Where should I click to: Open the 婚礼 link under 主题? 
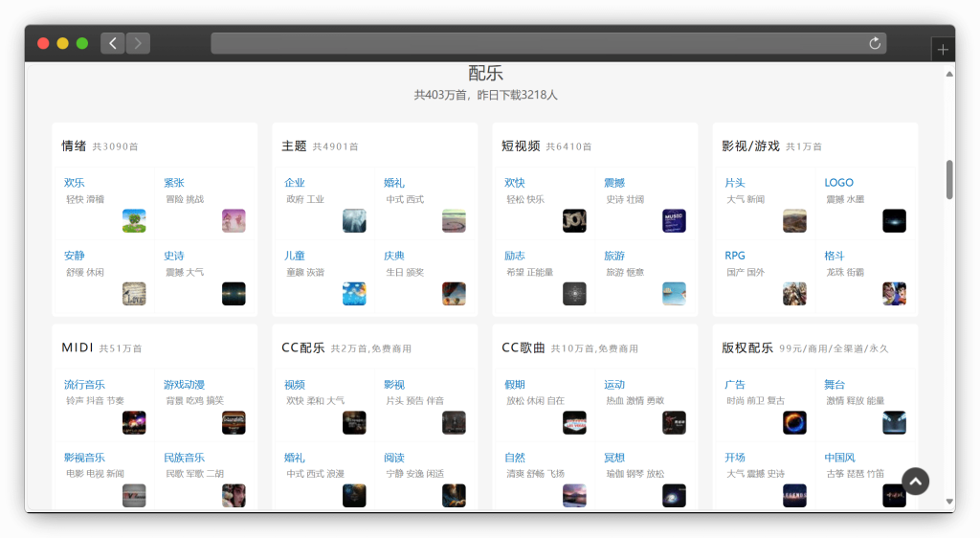click(x=394, y=183)
